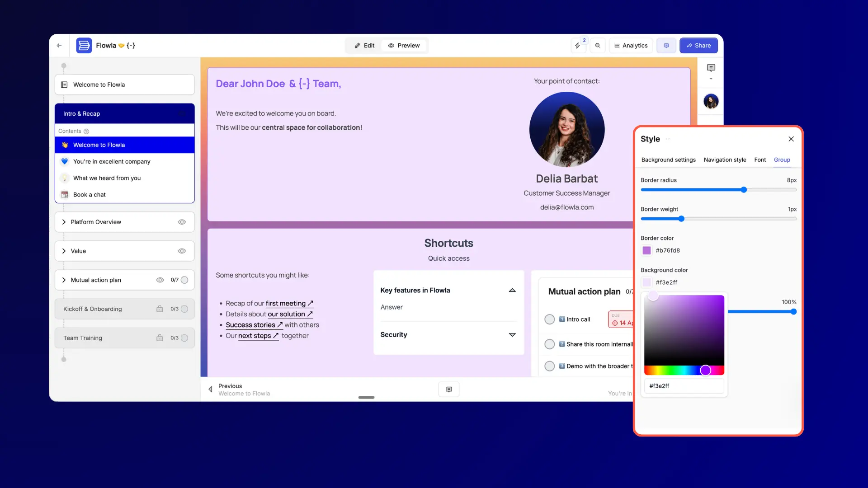Click the chat bubble icon in bottom bar

tap(448, 389)
